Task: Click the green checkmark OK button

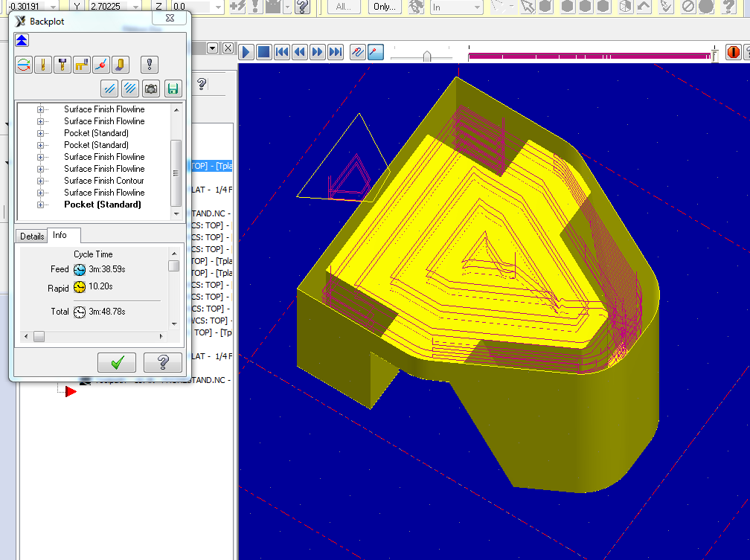Action: (x=117, y=362)
